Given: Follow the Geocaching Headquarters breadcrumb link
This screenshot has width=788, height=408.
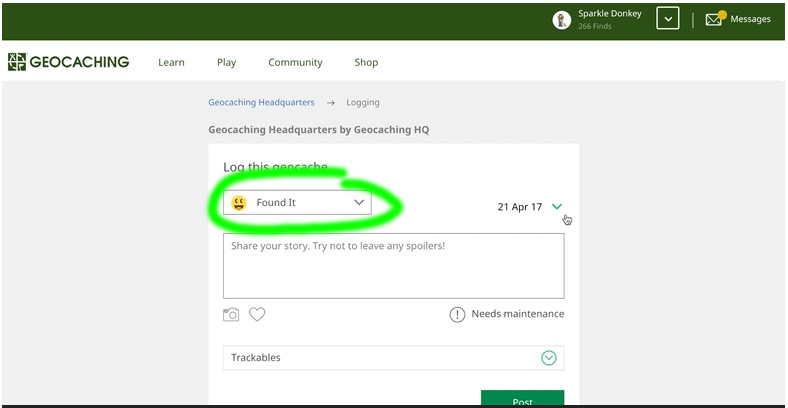Looking at the screenshot, I should coord(261,103).
